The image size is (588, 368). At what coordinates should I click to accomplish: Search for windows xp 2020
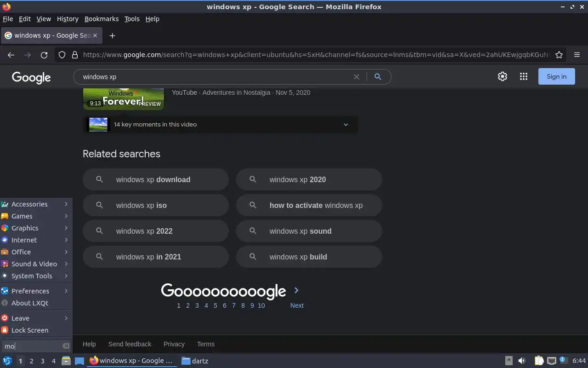309,179
